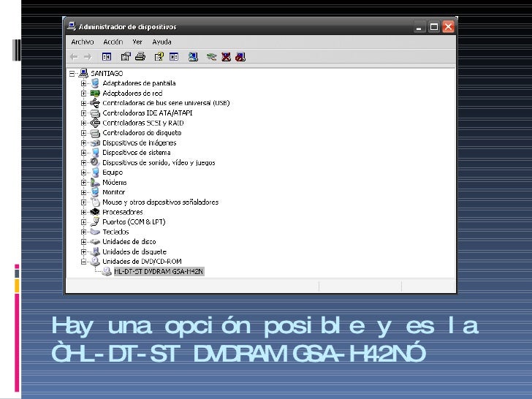Select the SANTIAGO label
The image size is (532, 399).
107,73
